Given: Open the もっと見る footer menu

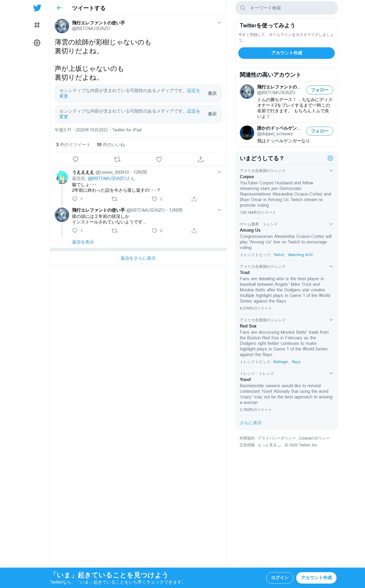Looking at the screenshot, I should point(269,445).
